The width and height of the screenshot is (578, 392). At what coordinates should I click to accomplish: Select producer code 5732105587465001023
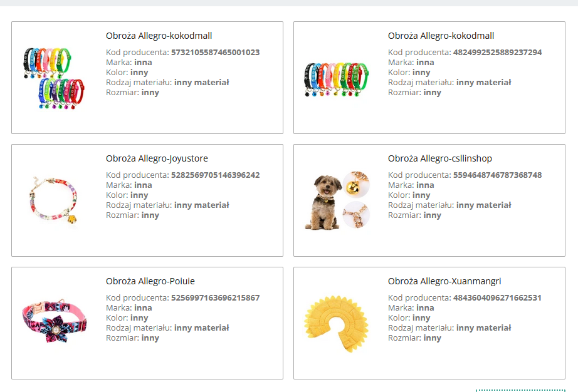tap(215, 52)
